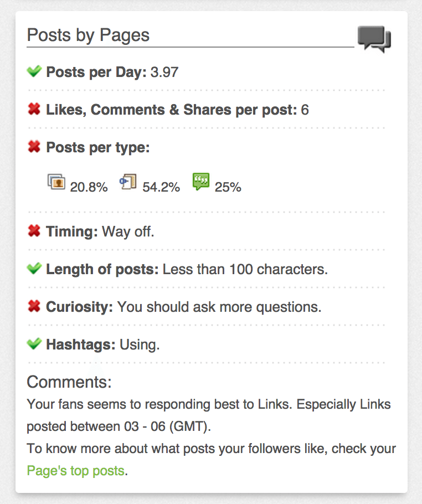The height and width of the screenshot is (504, 422).
Task: Click the Posts by Pages heading
Action: 89,35
